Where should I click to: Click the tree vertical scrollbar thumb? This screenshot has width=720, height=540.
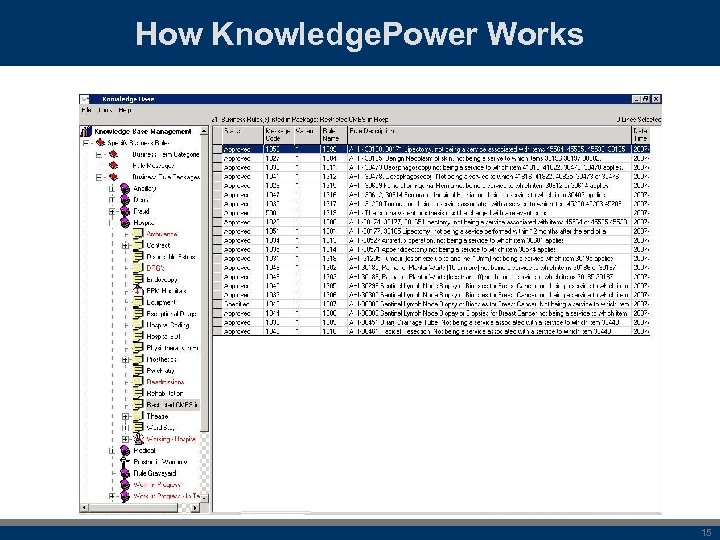[x=204, y=284]
